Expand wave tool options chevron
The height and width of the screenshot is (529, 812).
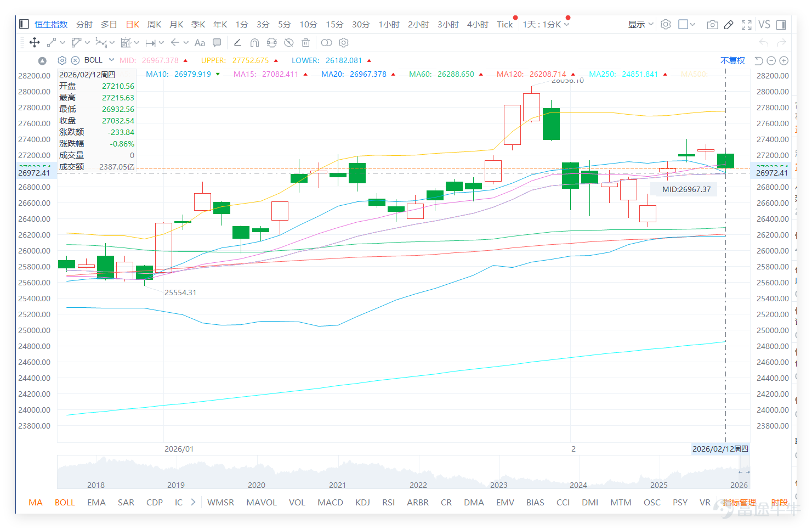(112, 42)
